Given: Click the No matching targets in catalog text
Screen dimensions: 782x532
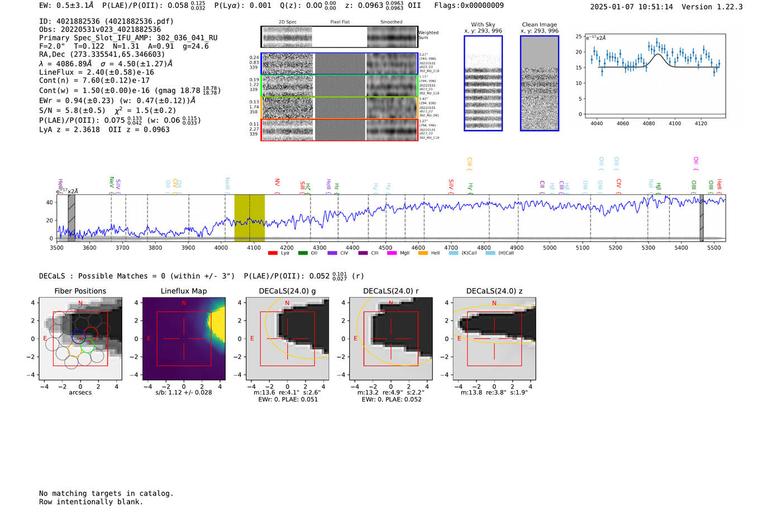Looking at the screenshot, I should pyautogui.click(x=106, y=493).
